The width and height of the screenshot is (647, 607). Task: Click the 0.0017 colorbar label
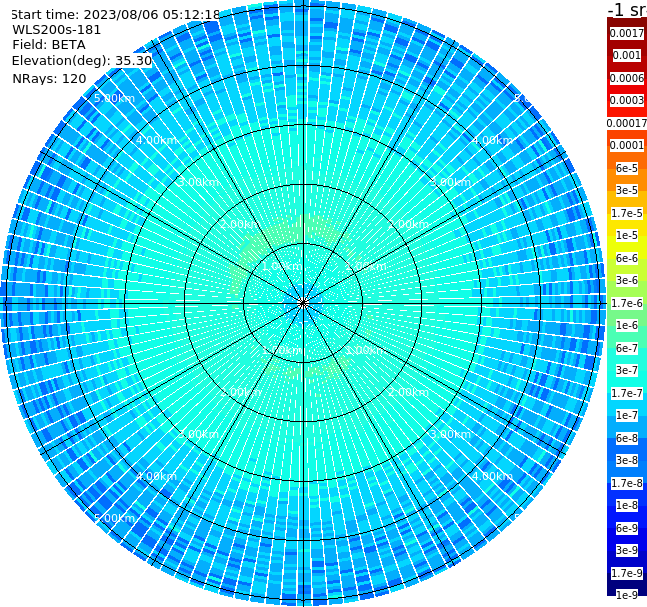[x=627, y=33]
